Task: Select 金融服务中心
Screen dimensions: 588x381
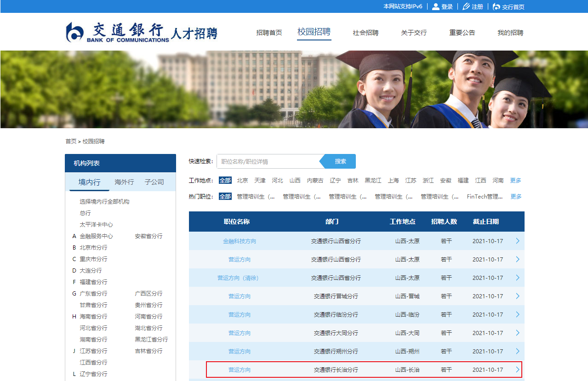Action: [96, 236]
